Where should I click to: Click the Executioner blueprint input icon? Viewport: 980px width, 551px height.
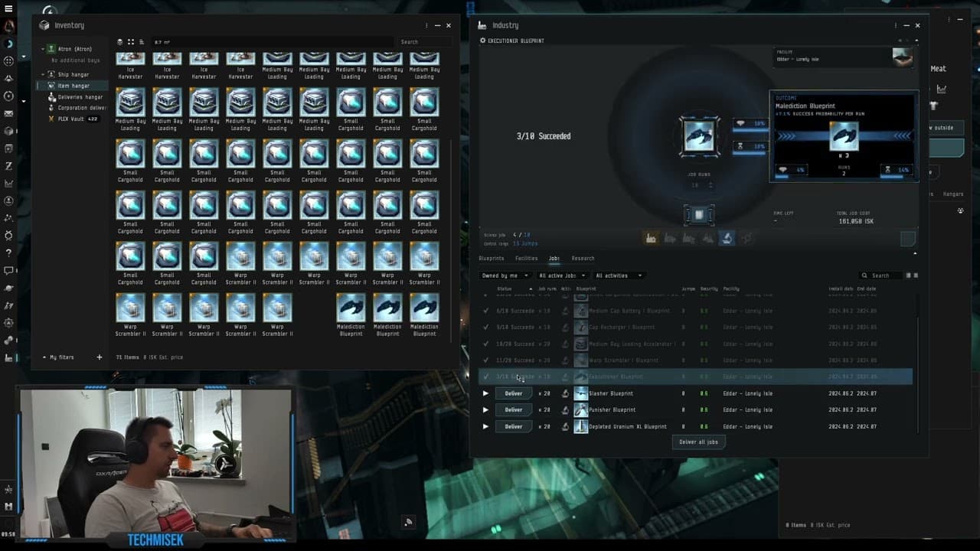click(699, 136)
